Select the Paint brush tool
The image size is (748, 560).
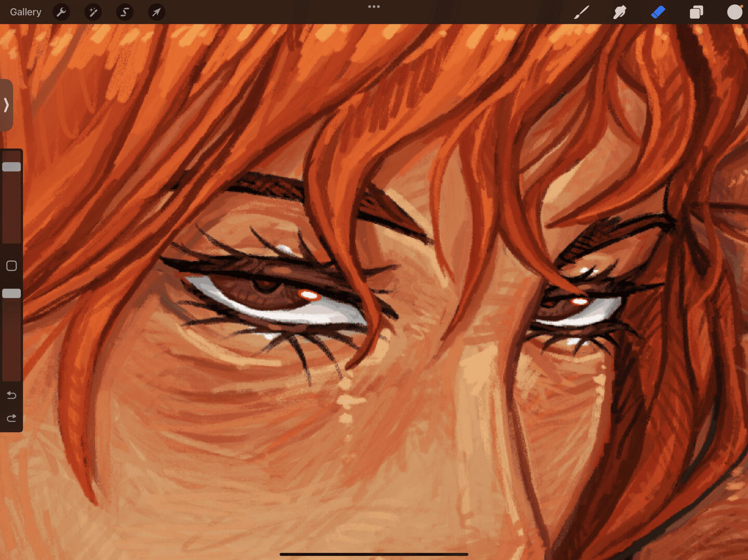[x=581, y=12]
